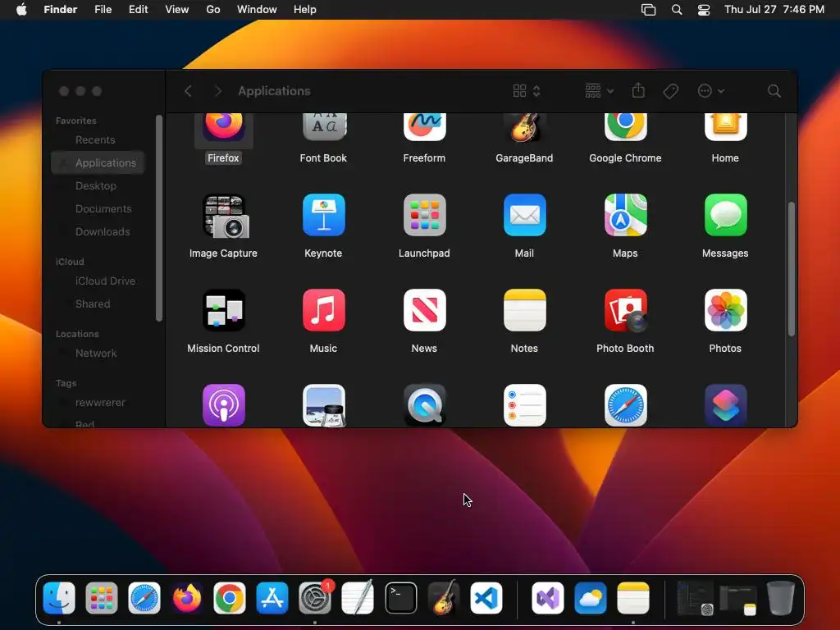
Task: Select the Image Capture application
Action: coord(226,216)
